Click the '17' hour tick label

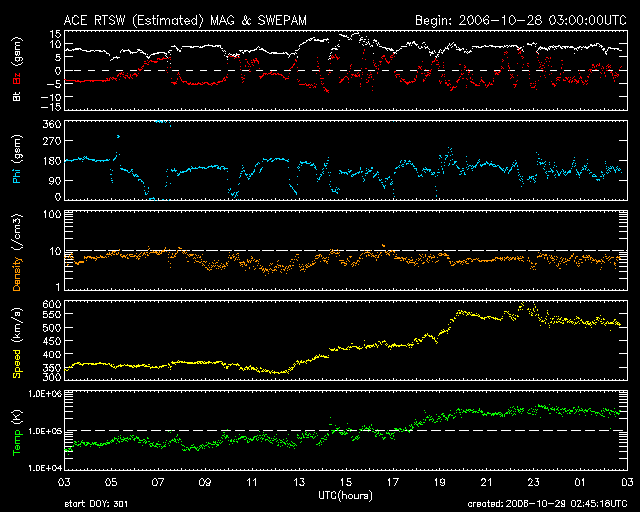393,483
